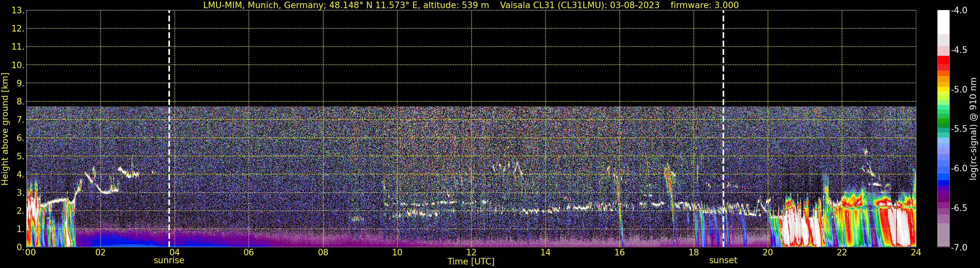This screenshot has width=980, height=268.
Task: Click height-axis tick '1.'
Action: coord(20,229)
